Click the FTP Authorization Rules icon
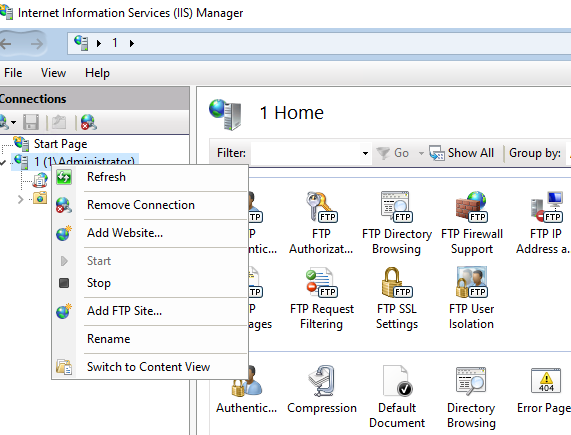 pyautogui.click(x=321, y=207)
